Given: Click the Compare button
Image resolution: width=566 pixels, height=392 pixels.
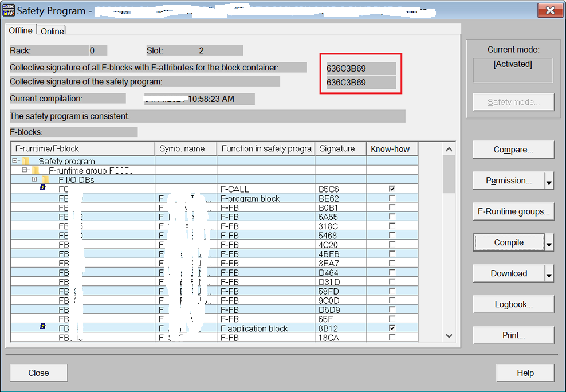Looking at the screenshot, I should click(513, 150).
